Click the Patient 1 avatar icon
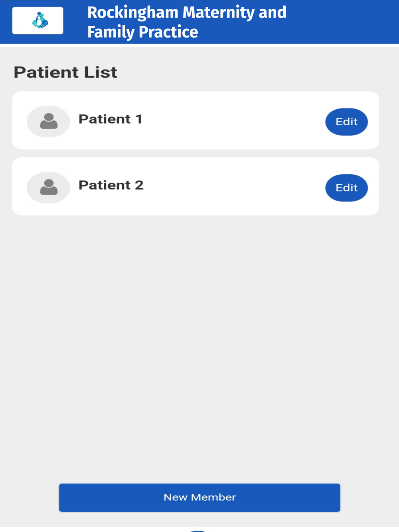 click(x=48, y=122)
